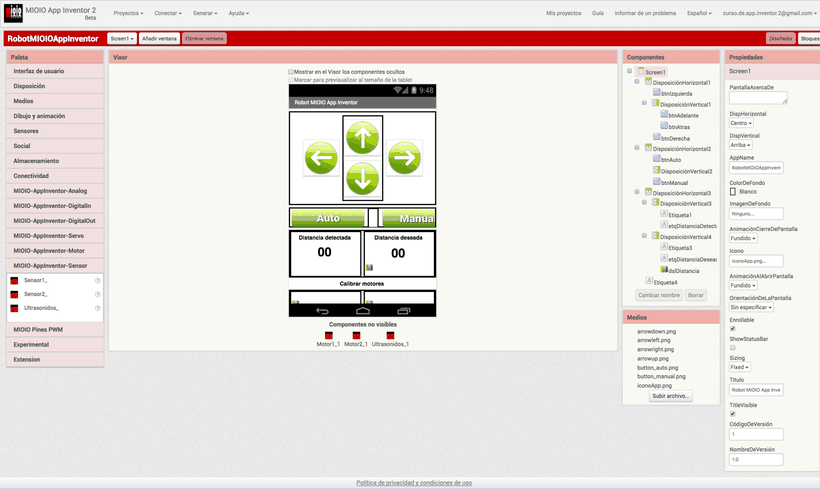Select the Sensor2_ palette component icon
The width and height of the screenshot is (820, 489).
[x=14, y=294]
